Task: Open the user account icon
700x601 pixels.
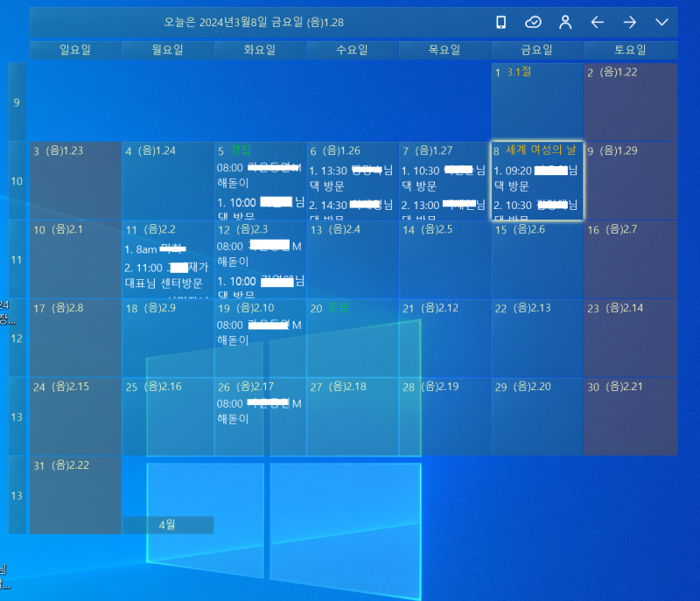Action: [x=565, y=22]
